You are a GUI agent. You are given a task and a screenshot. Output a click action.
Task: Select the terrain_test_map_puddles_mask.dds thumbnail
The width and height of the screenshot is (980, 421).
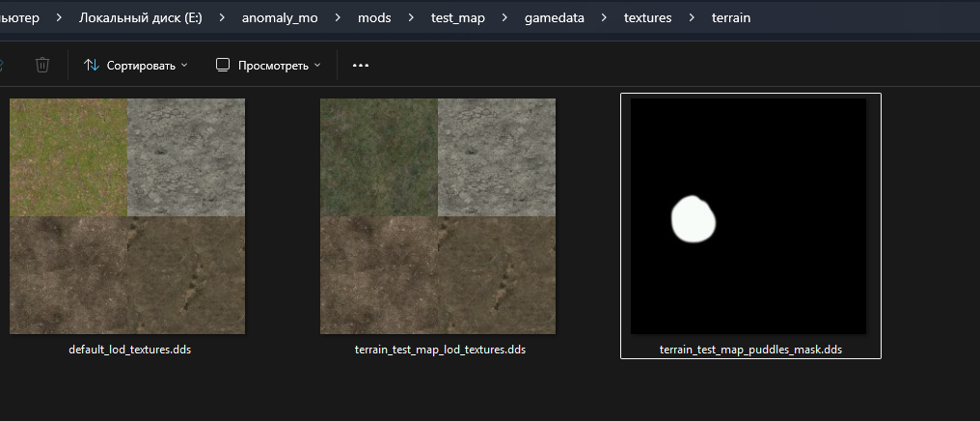[749, 216]
